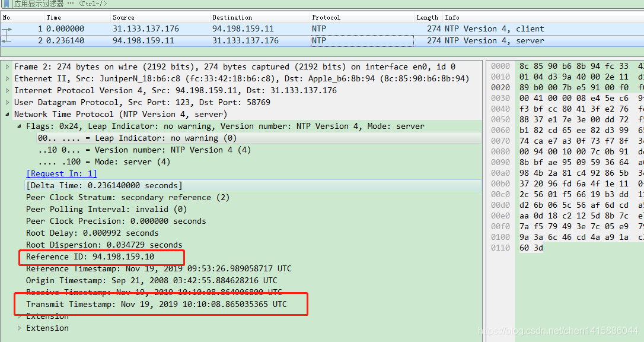
Task: Expand the User Datagram Protocol node
Action: (x=7, y=102)
